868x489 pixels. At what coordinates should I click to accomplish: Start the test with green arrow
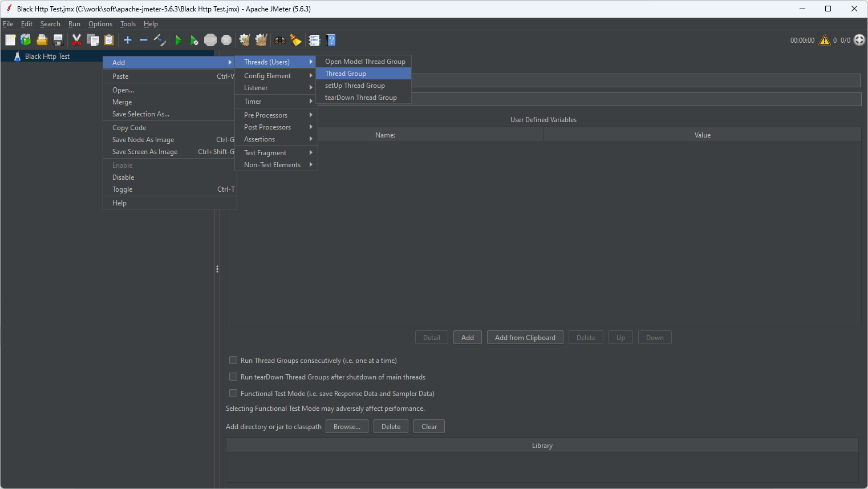pyautogui.click(x=179, y=40)
